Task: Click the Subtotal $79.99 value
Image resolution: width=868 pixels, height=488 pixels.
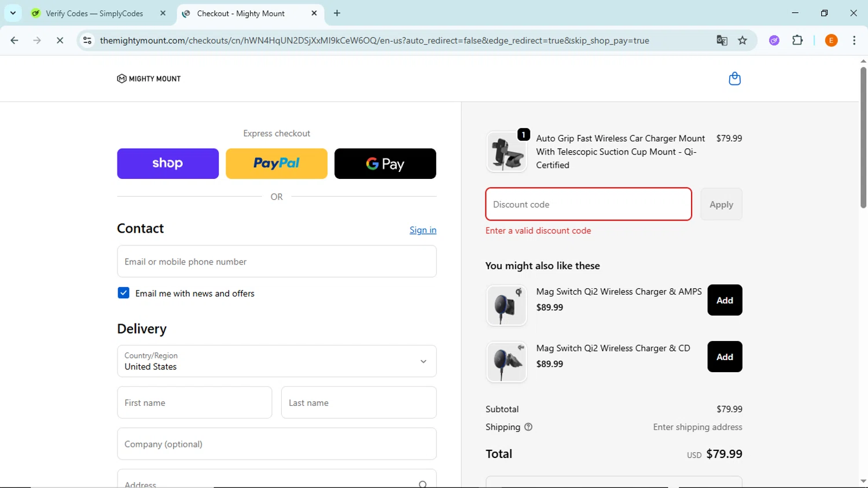Action: click(729, 409)
